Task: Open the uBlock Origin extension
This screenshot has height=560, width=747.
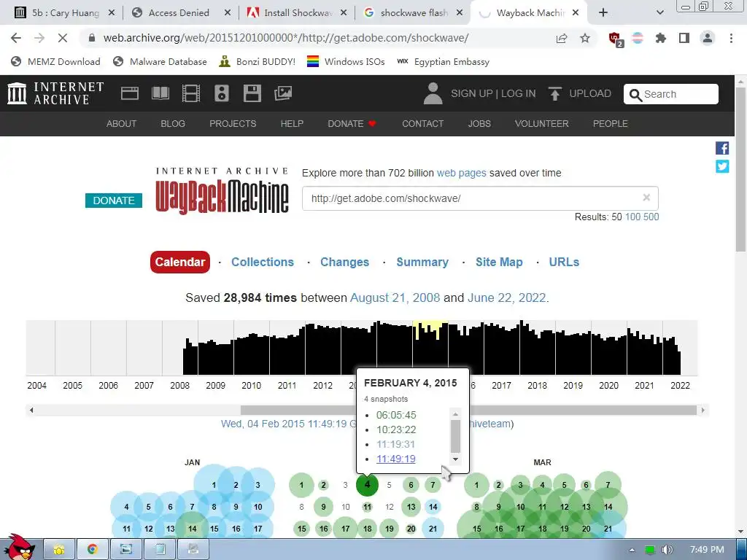Action: 615,39
